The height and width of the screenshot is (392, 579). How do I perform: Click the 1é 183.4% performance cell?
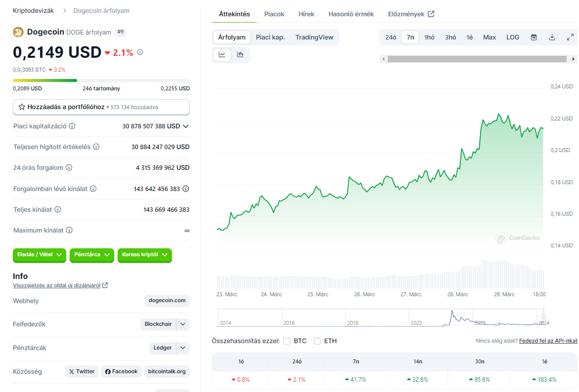click(544, 380)
